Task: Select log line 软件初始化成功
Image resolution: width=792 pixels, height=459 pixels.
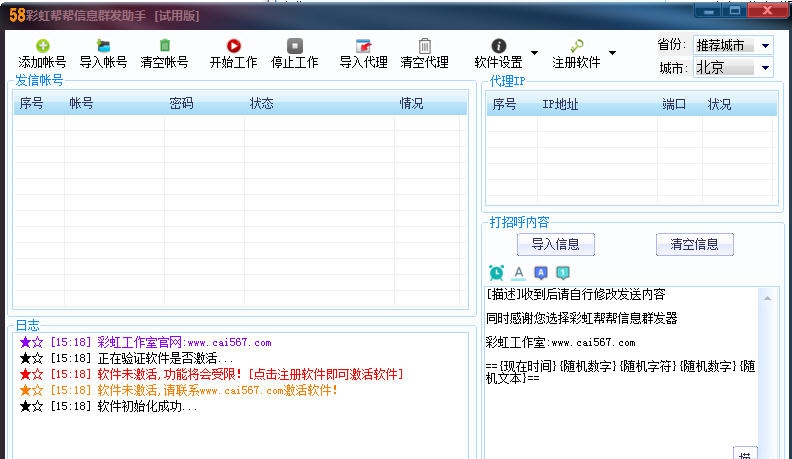Action: 108,406
